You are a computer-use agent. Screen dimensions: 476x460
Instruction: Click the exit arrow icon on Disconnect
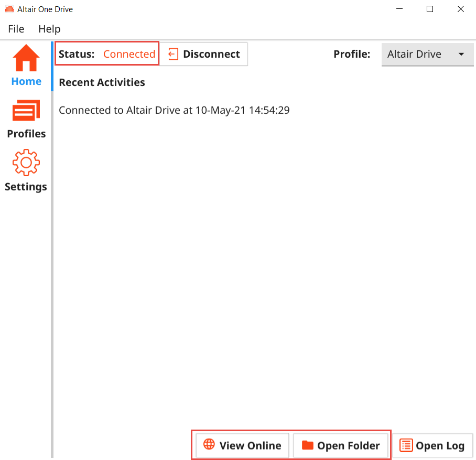coord(173,54)
